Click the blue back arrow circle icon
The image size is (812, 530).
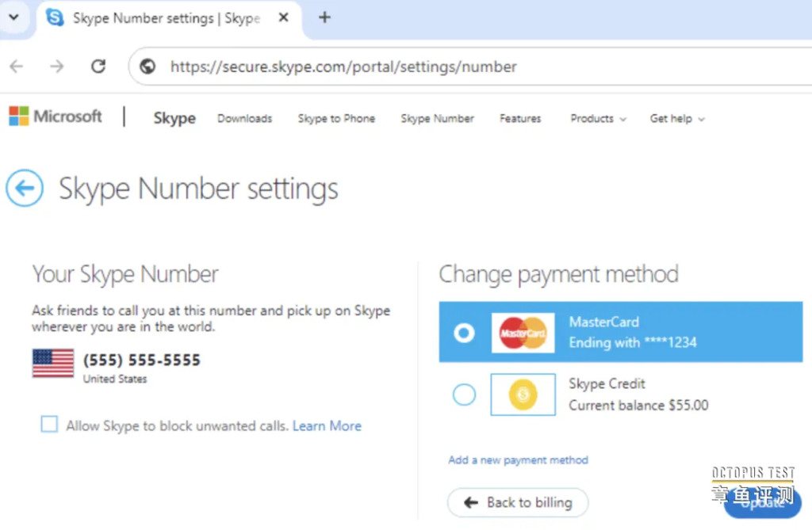pyautogui.click(x=25, y=189)
